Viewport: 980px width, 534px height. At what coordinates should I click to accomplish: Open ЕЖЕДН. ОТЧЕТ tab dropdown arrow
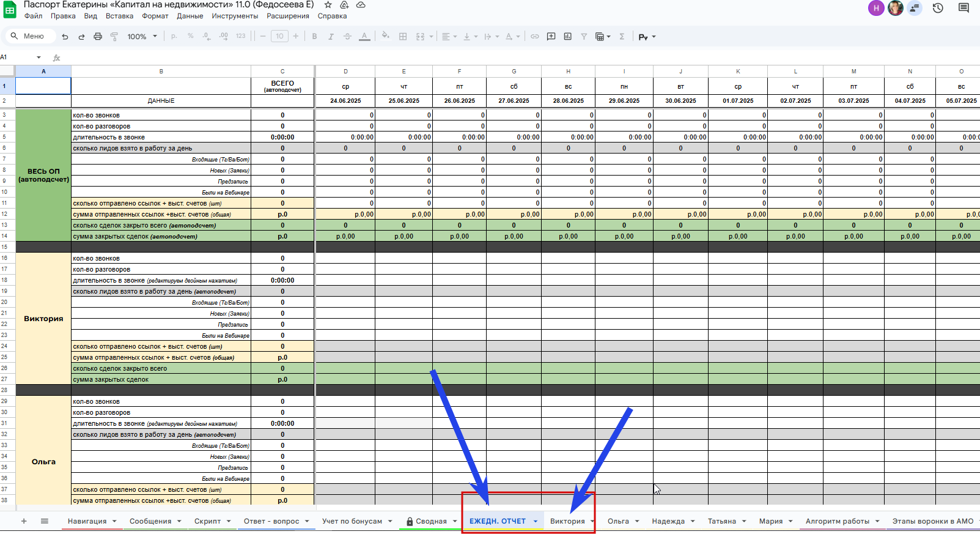tap(535, 521)
